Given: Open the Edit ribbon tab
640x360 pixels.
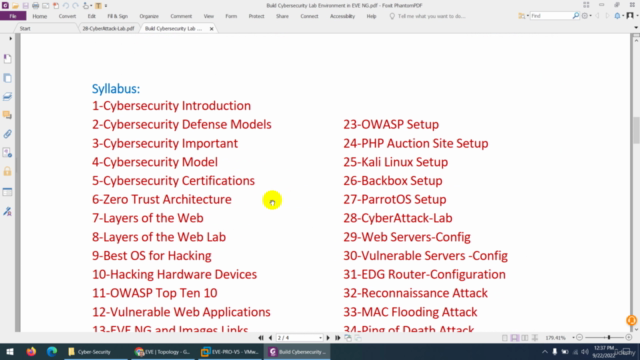Looking at the screenshot, I should (x=91, y=16).
